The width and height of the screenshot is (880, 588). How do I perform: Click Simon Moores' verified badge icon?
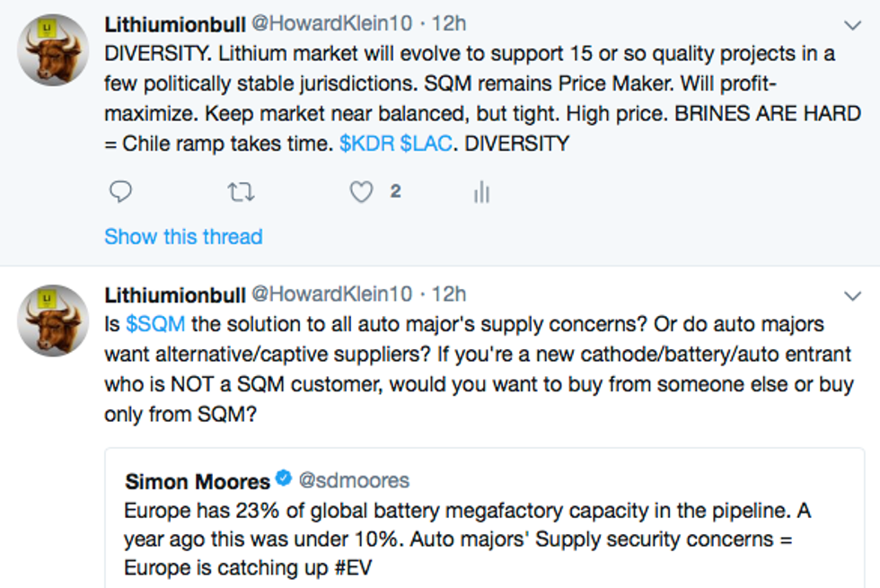282,480
